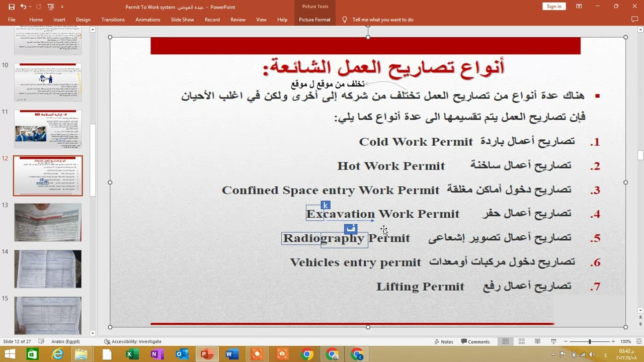644x362 pixels.
Task: Click the Arabic (Egypt) language indicator
Action: pyautogui.click(x=65, y=341)
